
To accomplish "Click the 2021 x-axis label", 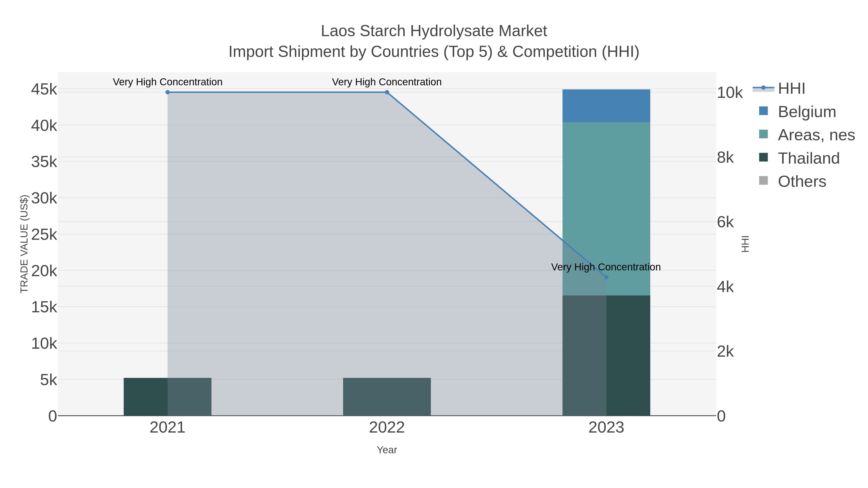I will [168, 428].
